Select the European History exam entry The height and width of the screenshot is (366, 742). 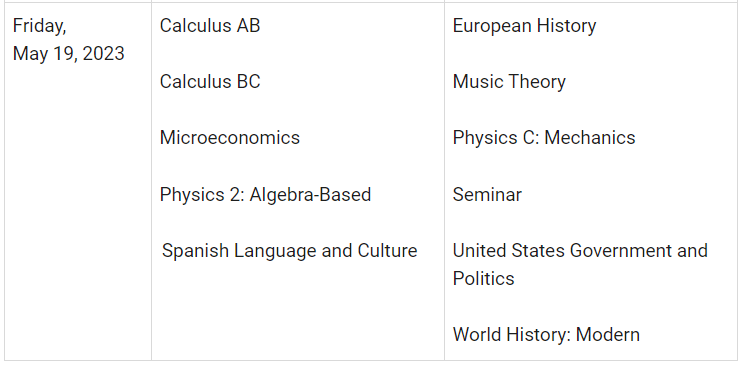tap(524, 26)
